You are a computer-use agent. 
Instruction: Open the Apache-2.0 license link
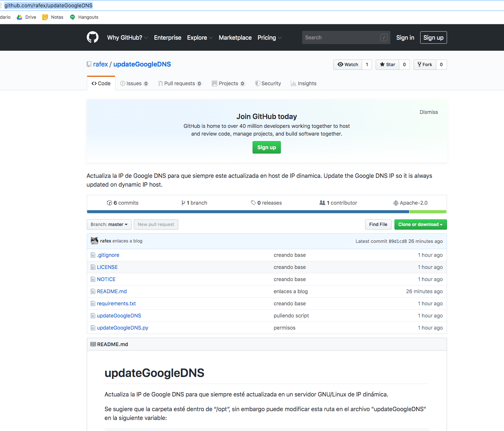(410, 203)
